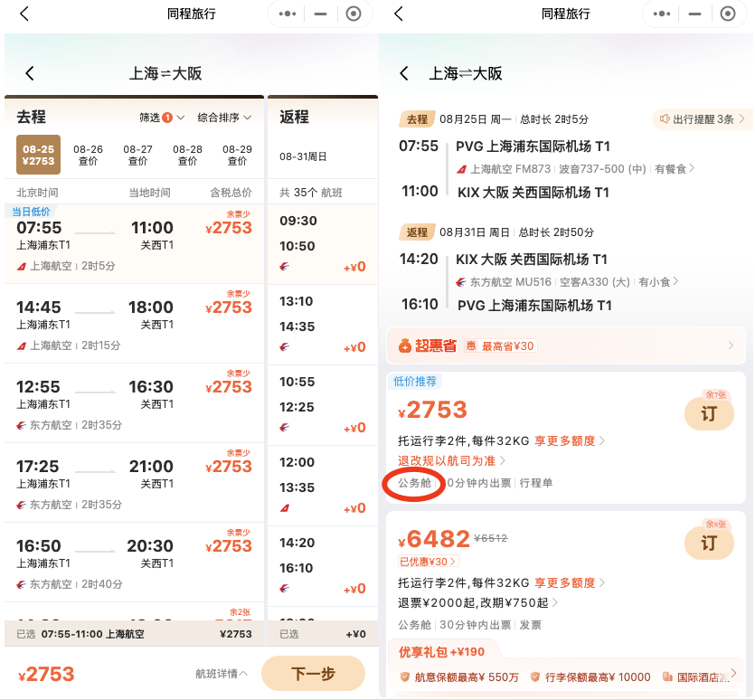The height and width of the screenshot is (700, 755).
Task: Select date tab 08-29 查价
Action: tap(237, 155)
